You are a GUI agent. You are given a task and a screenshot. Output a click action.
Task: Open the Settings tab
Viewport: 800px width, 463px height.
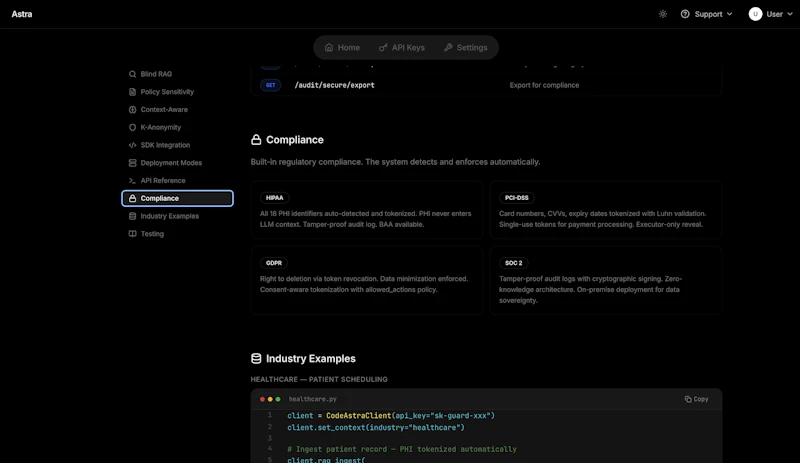tap(465, 47)
